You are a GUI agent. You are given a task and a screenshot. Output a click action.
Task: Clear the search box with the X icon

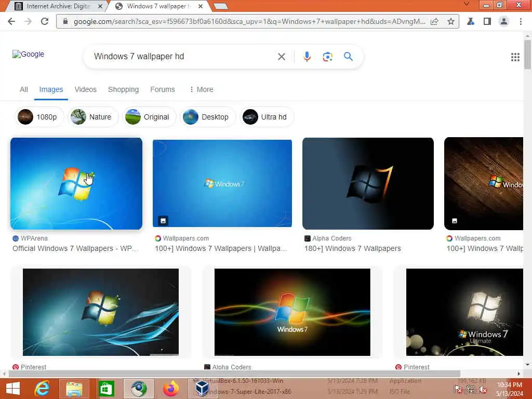click(x=281, y=57)
